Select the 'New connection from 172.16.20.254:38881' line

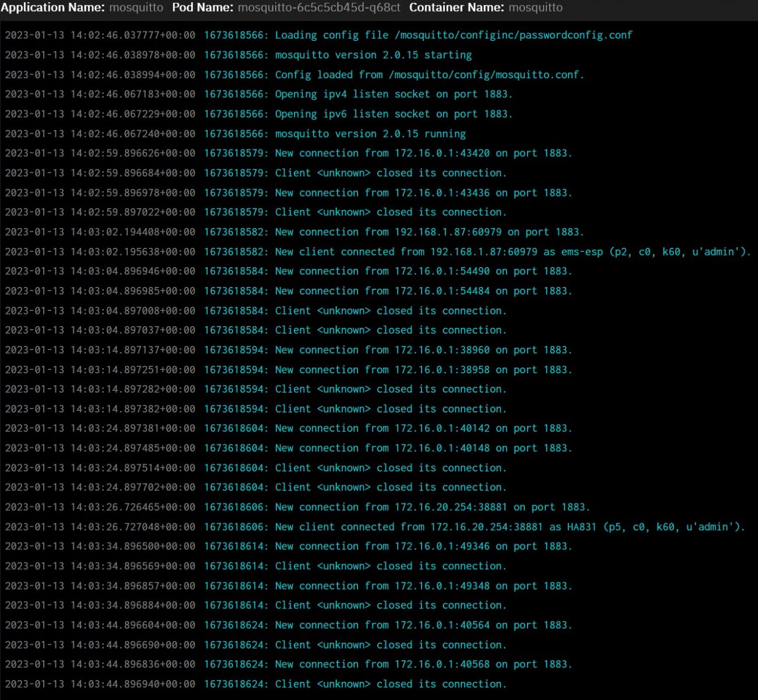[x=297, y=507]
